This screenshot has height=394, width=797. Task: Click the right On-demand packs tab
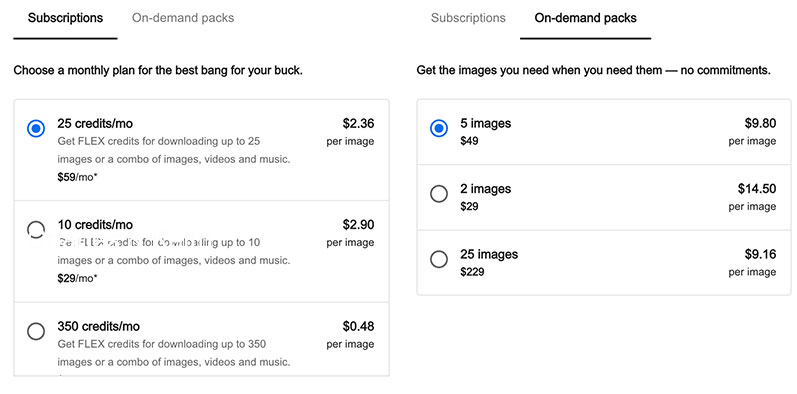pyautogui.click(x=586, y=18)
